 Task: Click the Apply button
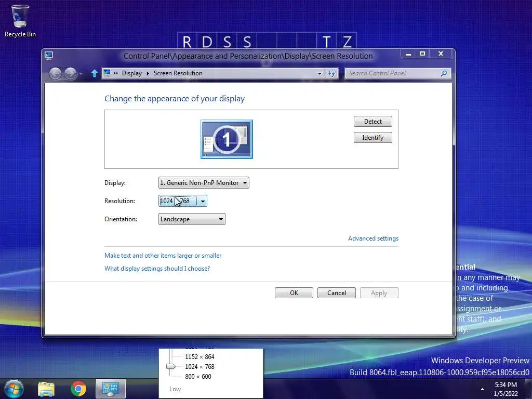pyautogui.click(x=379, y=293)
